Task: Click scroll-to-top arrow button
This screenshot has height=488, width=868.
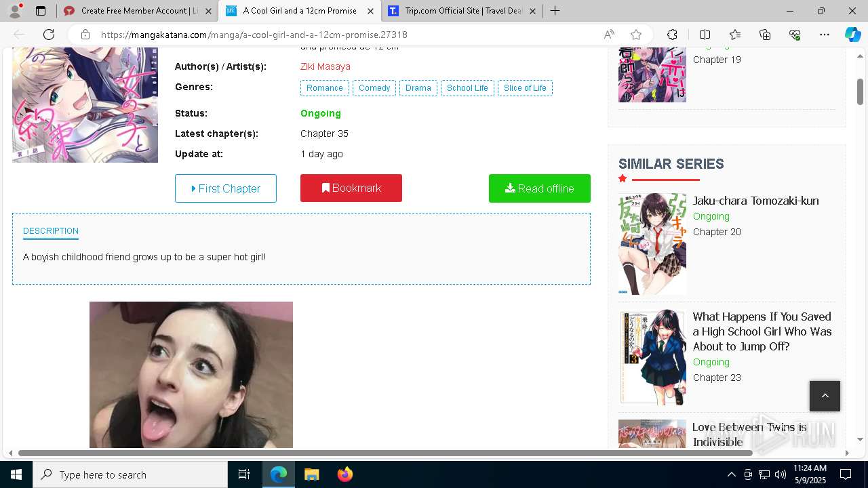Action: (x=825, y=396)
